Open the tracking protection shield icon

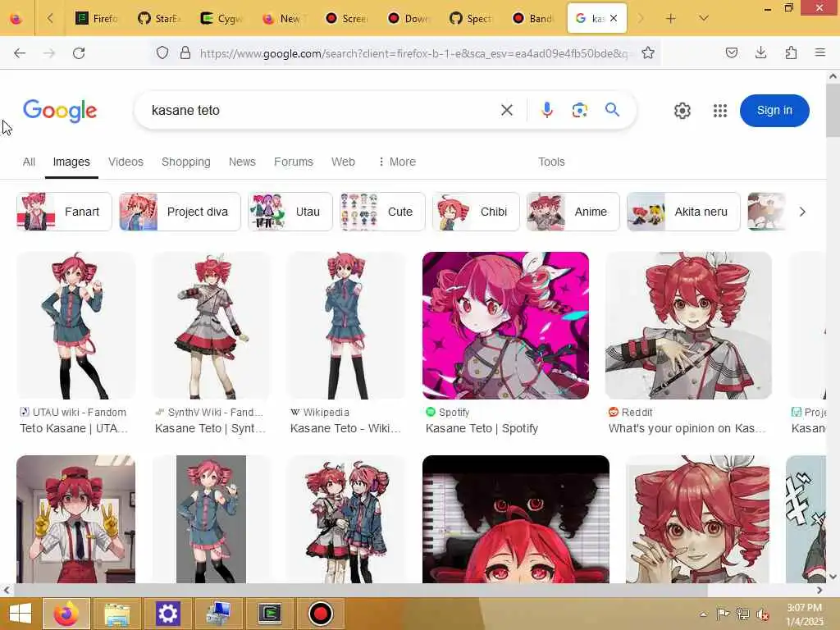pos(162,52)
